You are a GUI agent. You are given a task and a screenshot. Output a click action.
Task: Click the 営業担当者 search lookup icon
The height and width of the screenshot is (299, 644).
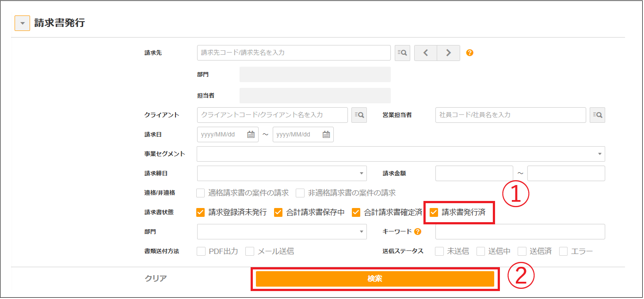[597, 115]
